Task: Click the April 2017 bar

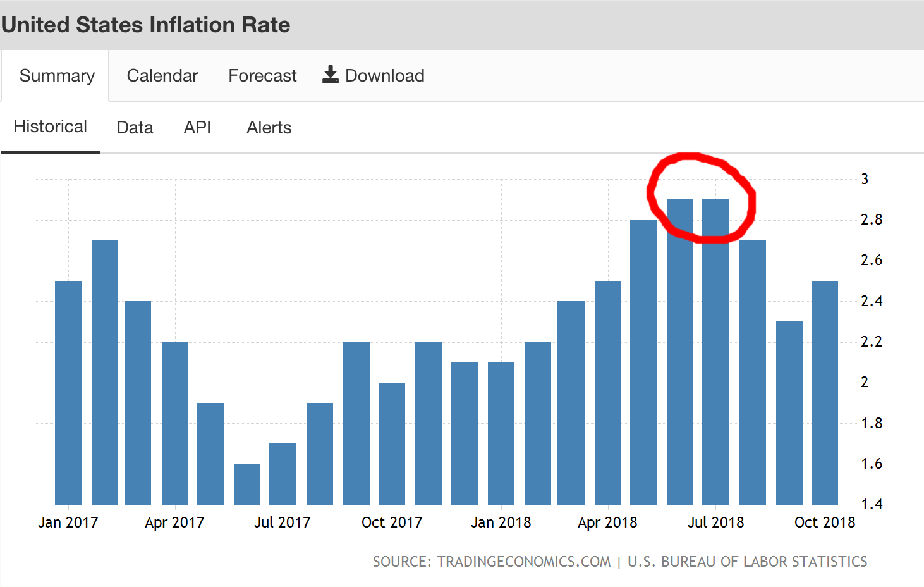Action: tap(175, 423)
